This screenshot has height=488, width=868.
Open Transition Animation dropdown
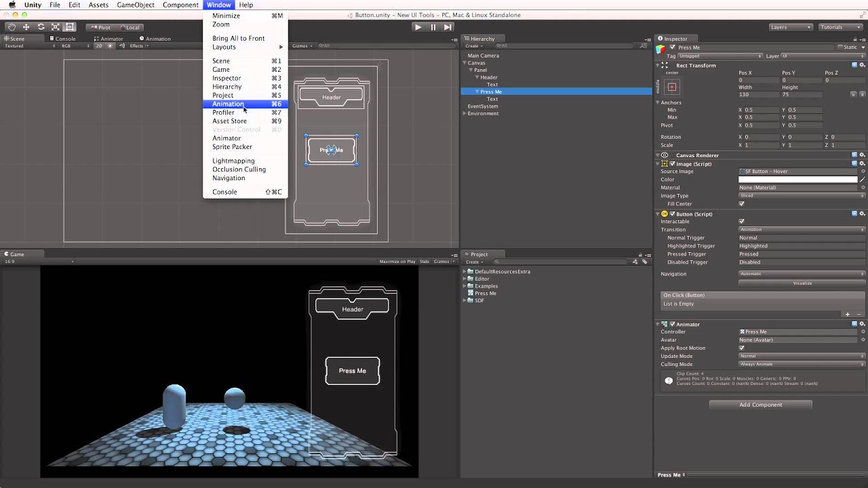pyautogui.click(x=802, y=230)
